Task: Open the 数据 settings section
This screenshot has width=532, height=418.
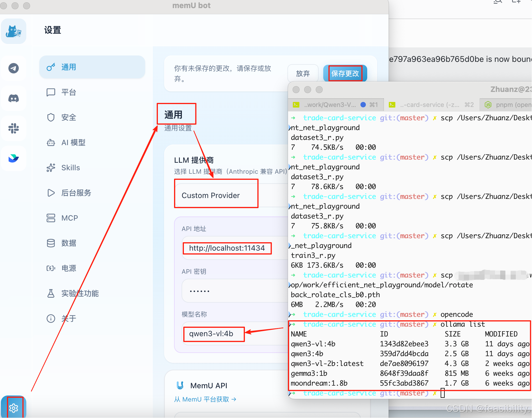Action: [x=92, y=243]
